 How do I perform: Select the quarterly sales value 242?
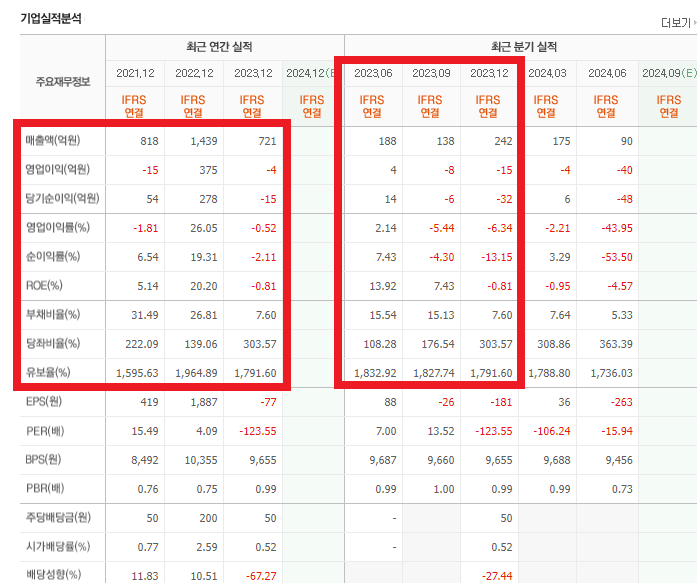click(503, 141)
